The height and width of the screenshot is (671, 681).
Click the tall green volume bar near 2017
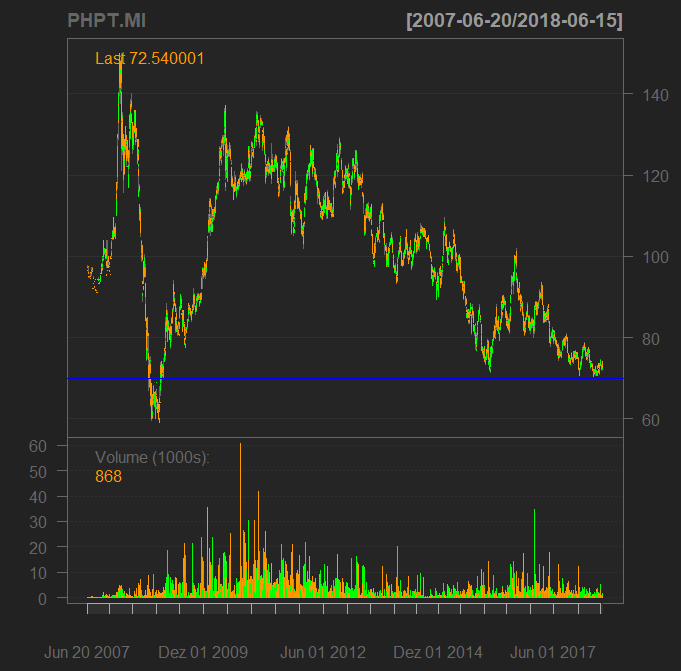[535, 550]
